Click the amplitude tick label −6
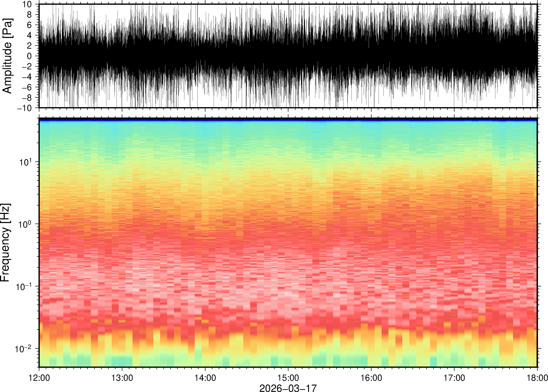Image resolution: width=548 pixels, height=392 pixels. coord(27,87)
